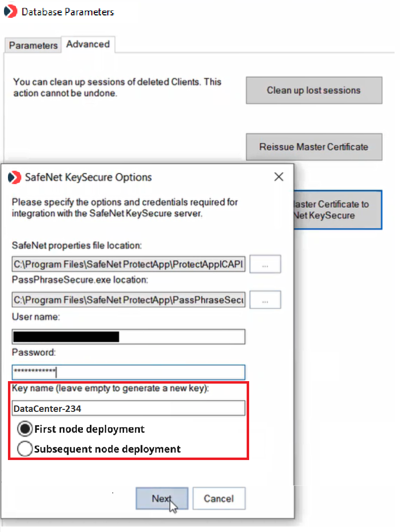
Task: Select Subsequent node deployment option
Action: (24, 449)
